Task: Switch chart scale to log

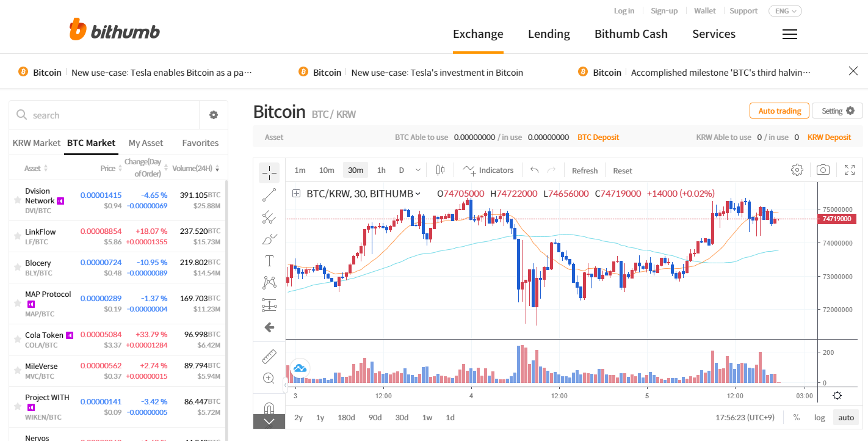Action: tap(819, 417)
